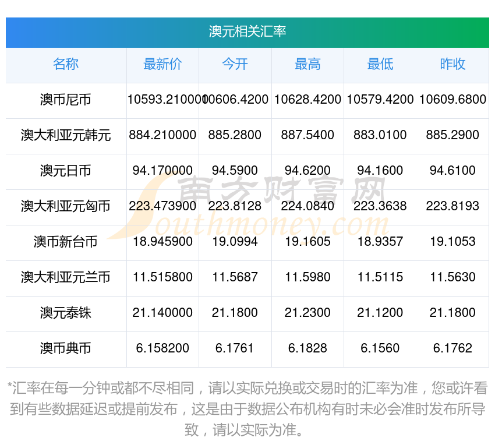Click the 澳元泰铢 row name
Screen dimensions: 495x448
66,313
